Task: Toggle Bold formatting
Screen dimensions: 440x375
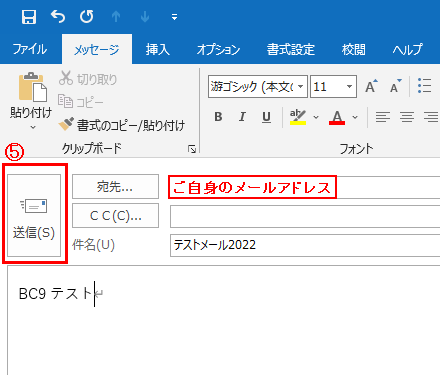Action: click(x=218, y=117)
